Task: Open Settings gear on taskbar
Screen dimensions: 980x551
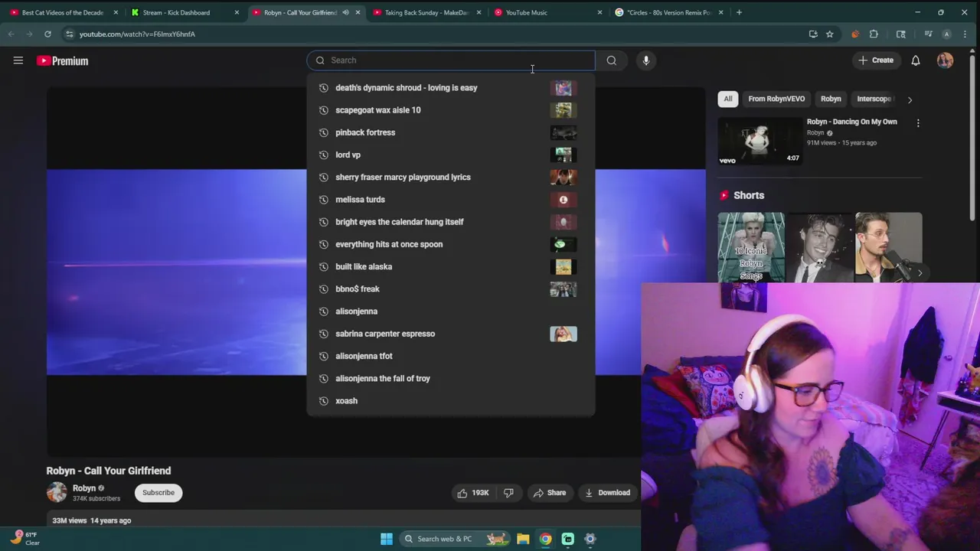Action: (590, 539)
